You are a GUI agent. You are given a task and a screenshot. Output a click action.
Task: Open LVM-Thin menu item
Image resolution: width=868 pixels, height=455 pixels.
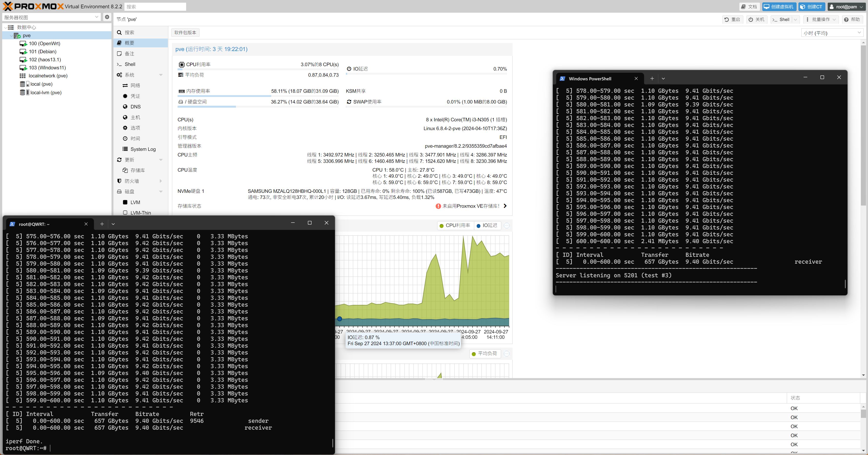click(141, 213)
